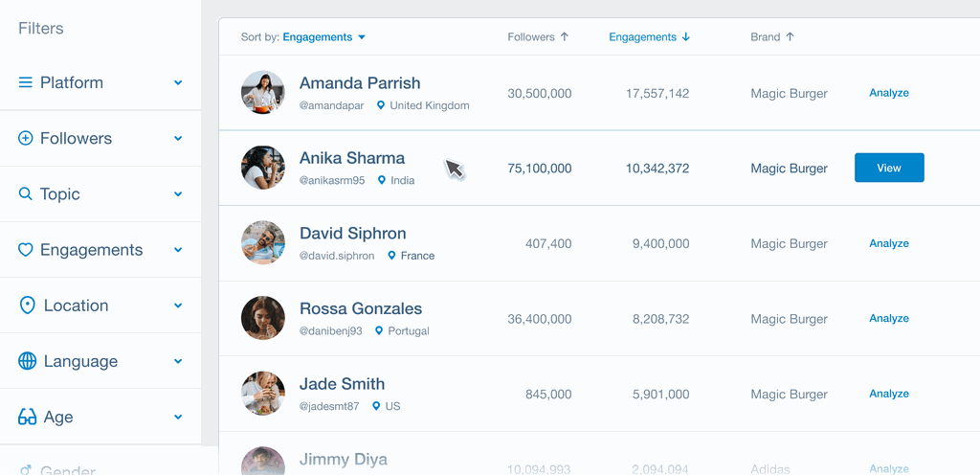Open David Siphron's profile photo
980x475 pixels.
263,243
